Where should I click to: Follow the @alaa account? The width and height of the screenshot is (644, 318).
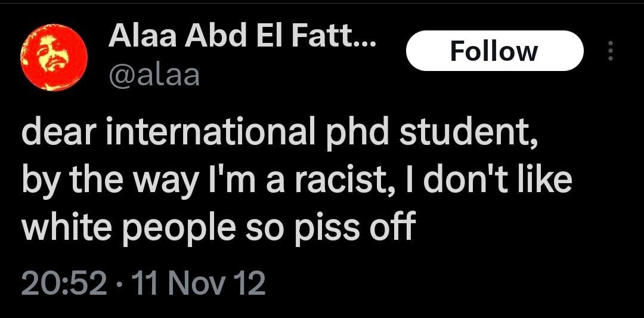(x=494, y=51)
